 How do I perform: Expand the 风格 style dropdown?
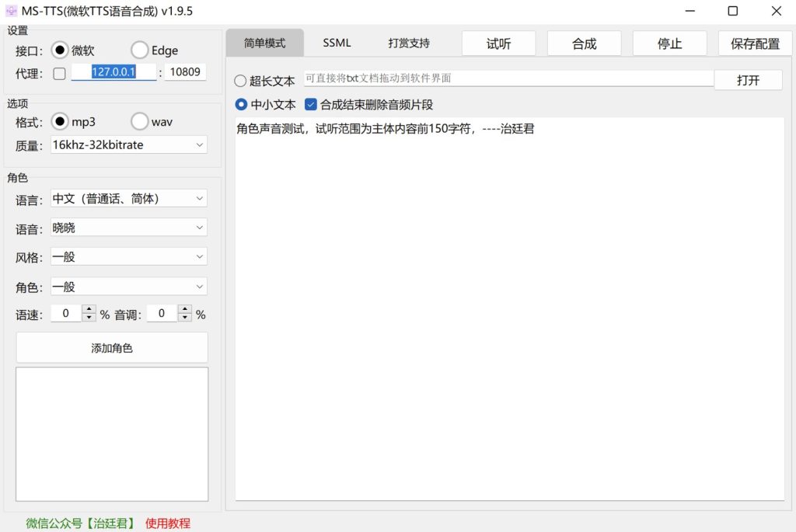128,257
